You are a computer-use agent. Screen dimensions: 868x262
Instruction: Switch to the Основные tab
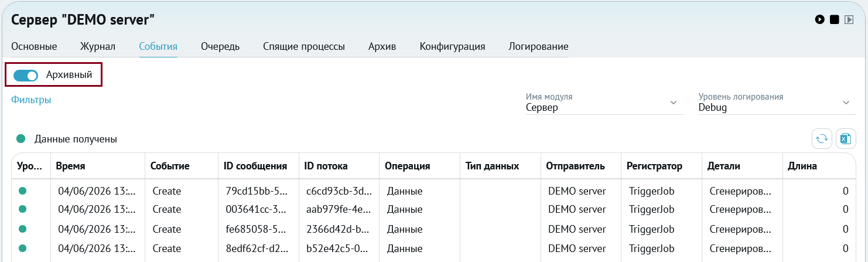point(34,46)
